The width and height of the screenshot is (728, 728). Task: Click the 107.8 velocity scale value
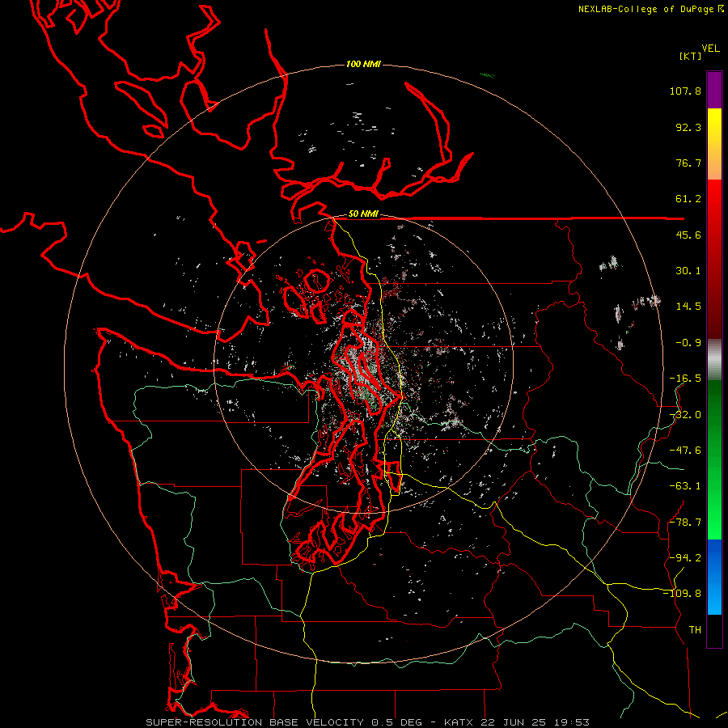point(685,91)
